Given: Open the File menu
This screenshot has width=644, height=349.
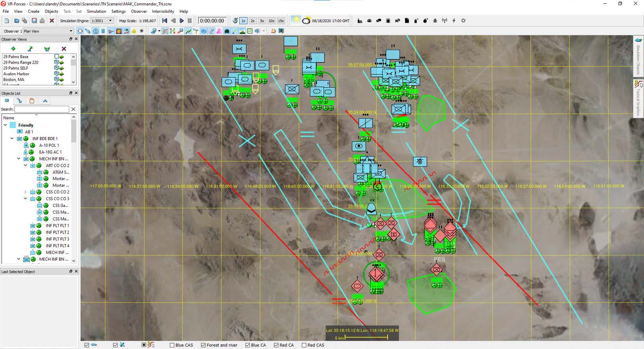Looking at the screenshot, I should point(6,11).
